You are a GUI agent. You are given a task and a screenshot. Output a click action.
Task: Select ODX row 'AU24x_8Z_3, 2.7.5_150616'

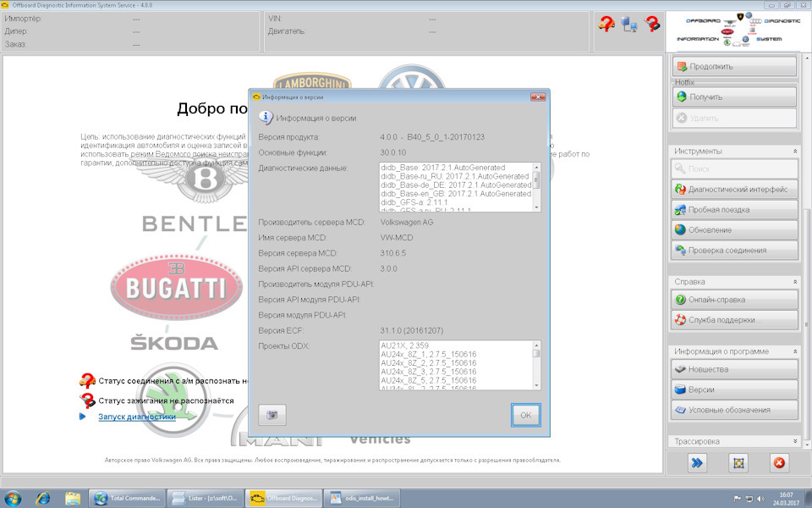pyautogui.click(x=428, y=372)
